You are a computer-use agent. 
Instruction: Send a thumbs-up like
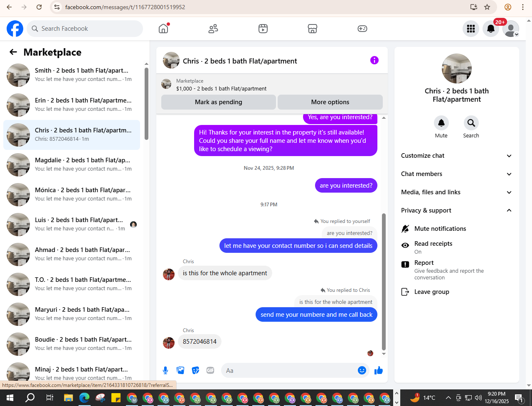379,370
